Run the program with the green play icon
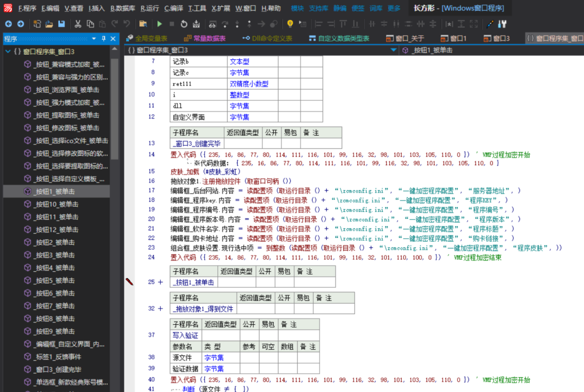584x392 pixels. point(160,24)
